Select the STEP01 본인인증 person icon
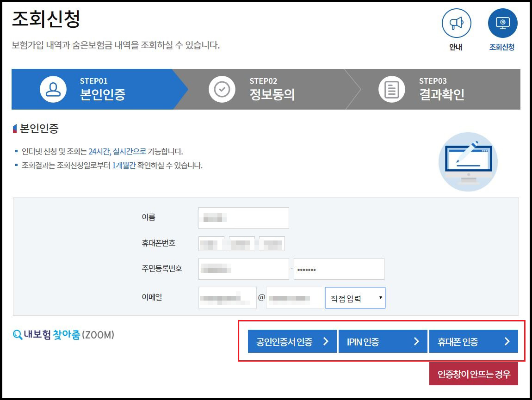The height and width of the screenshot is (400, 532). pyautogui.click(x=53, y=89)
